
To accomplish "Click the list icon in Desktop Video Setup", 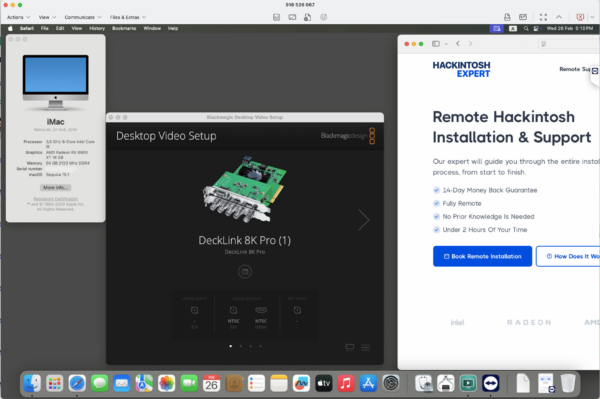I will coord(365,347).
